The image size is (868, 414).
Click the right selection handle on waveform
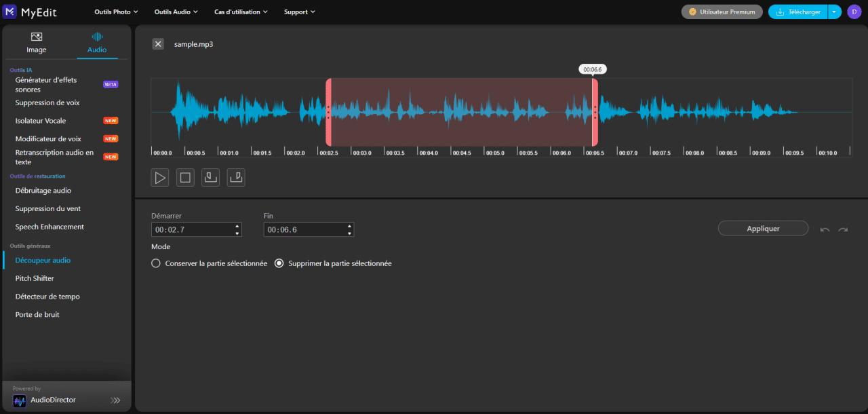[x=595, y=112]
